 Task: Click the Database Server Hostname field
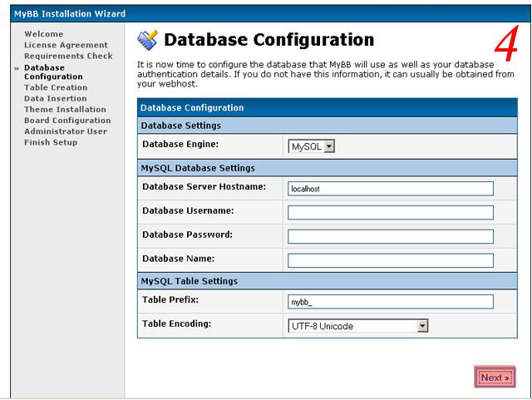coord(391,189)
